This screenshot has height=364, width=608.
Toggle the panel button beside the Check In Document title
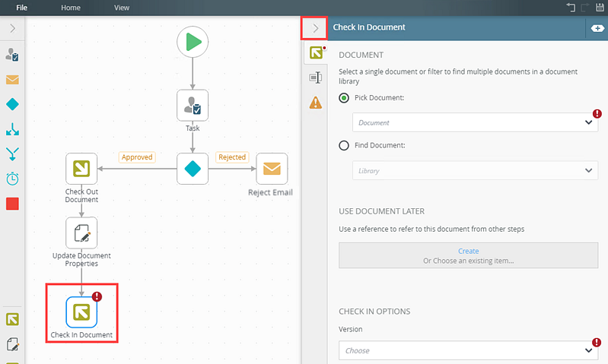pos(597,28)
